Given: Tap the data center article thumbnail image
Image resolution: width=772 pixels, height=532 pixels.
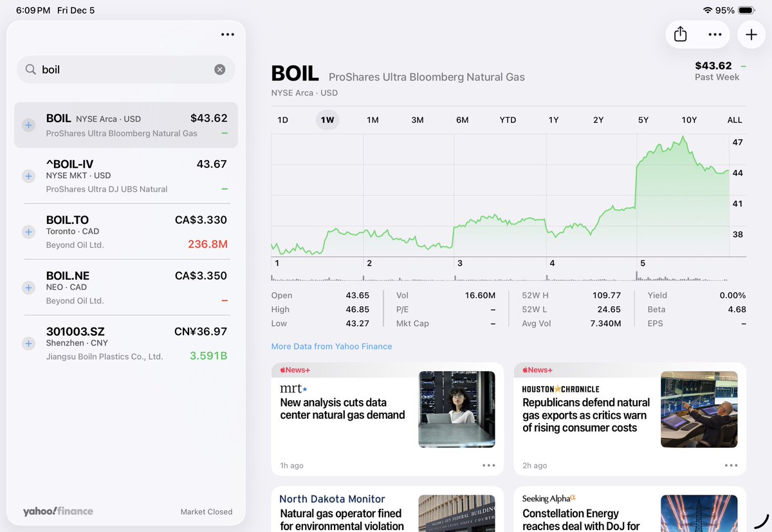Looking at the screenshot, I should click(x=457, y=409).
